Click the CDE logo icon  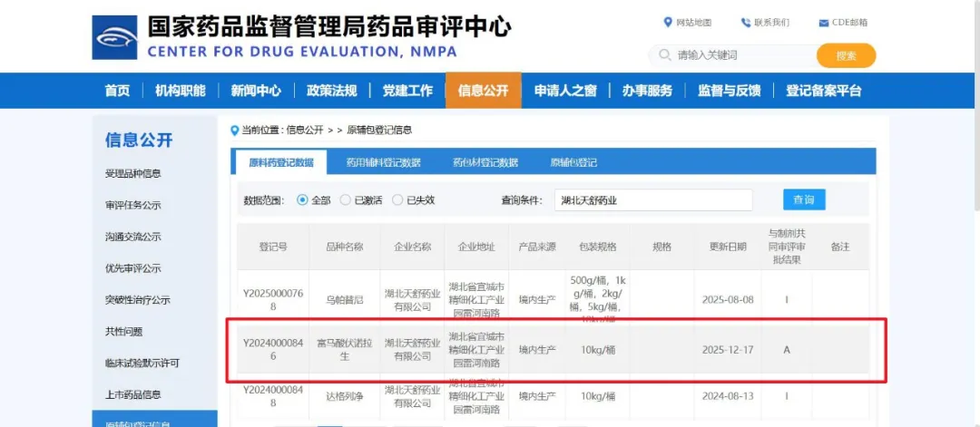(x=114, y=37)
